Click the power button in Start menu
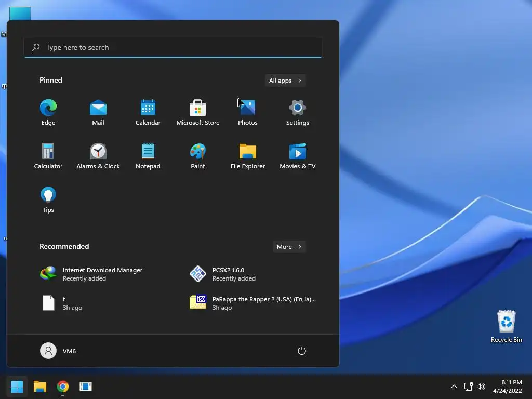 [302, 351]
